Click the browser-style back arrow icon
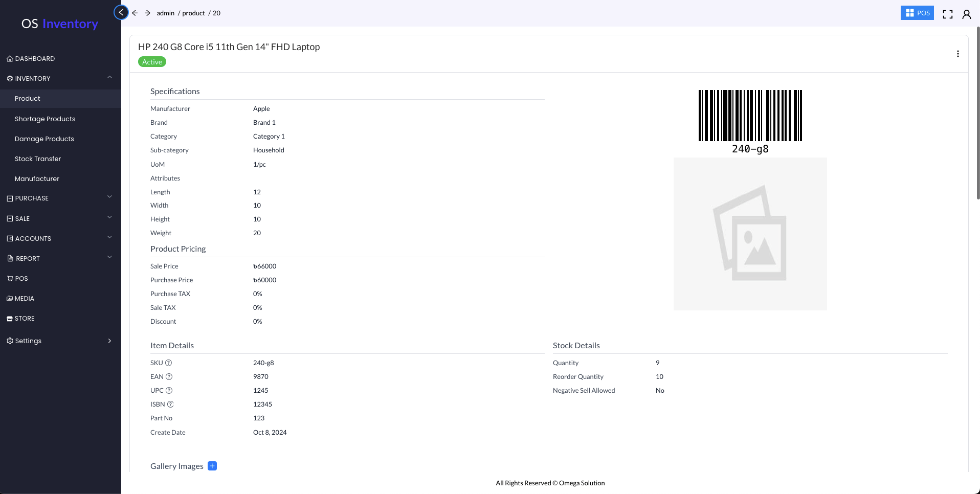Viewport: 980px width, 494px height. tap(135, 13)
